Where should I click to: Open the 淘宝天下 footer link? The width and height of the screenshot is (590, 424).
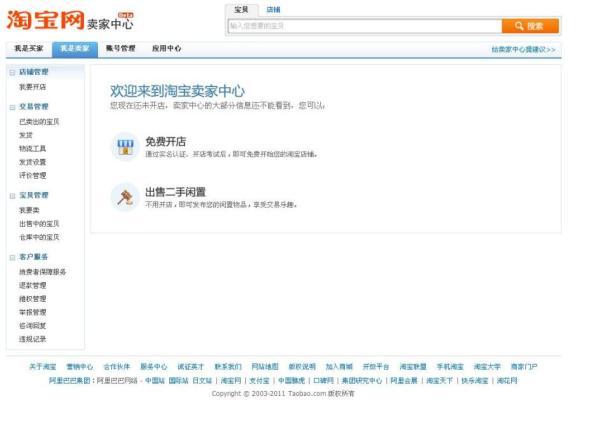click(x=439, y=381)
